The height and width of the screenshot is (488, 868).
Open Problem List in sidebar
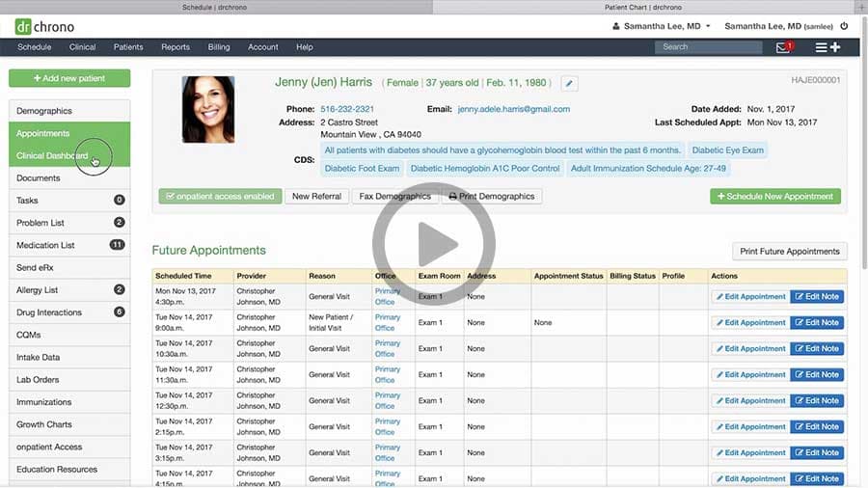(x=69, y=223)
